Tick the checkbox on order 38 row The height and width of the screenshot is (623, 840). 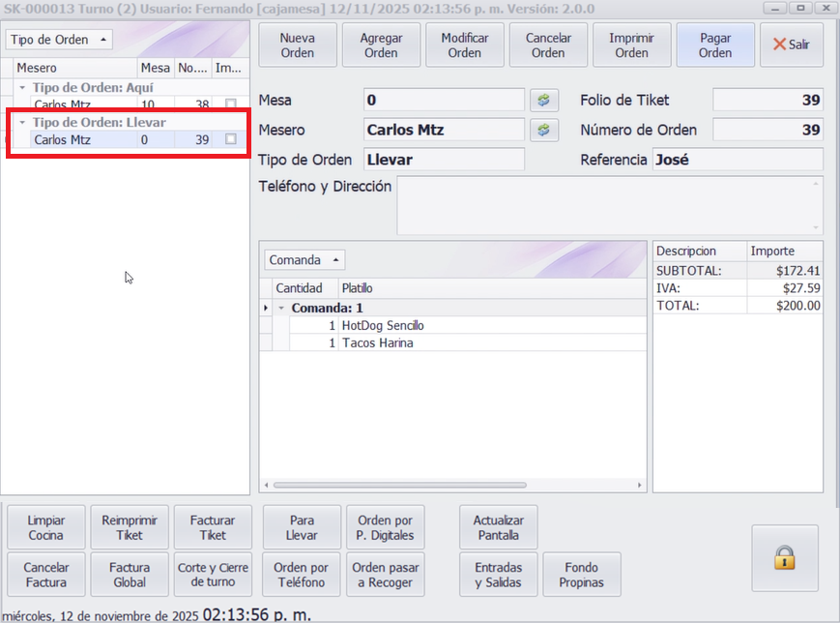230,104
